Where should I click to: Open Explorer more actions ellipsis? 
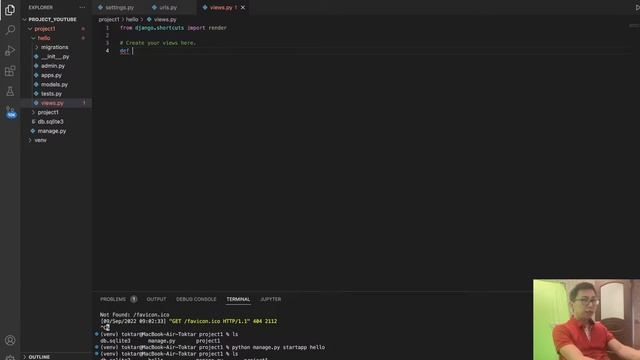tap(82, 7)
